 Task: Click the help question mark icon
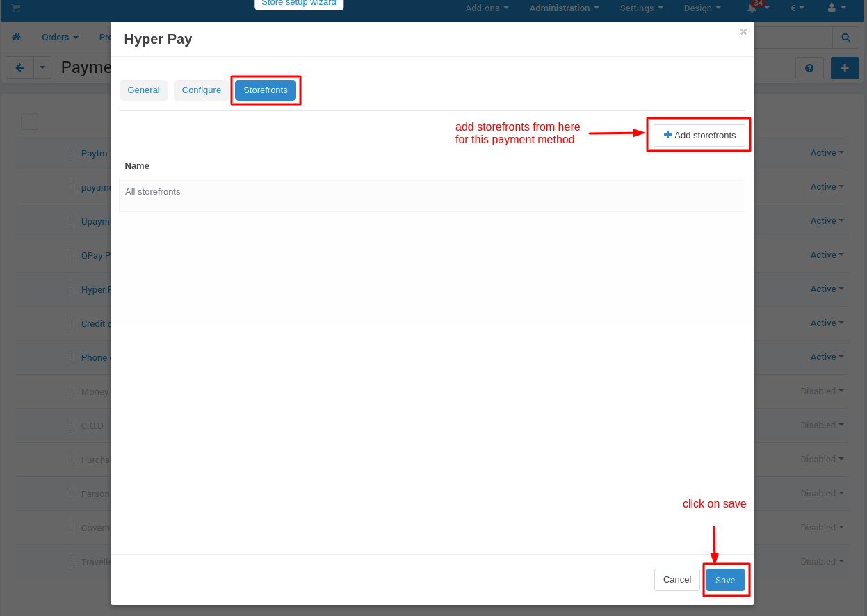pos(809,68)
